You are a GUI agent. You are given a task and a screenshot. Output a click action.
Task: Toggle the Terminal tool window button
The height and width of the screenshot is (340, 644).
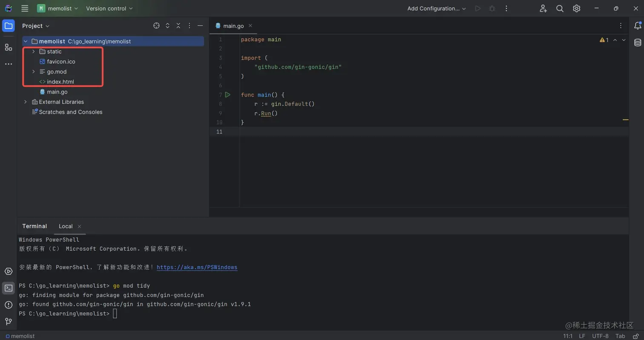9,288
